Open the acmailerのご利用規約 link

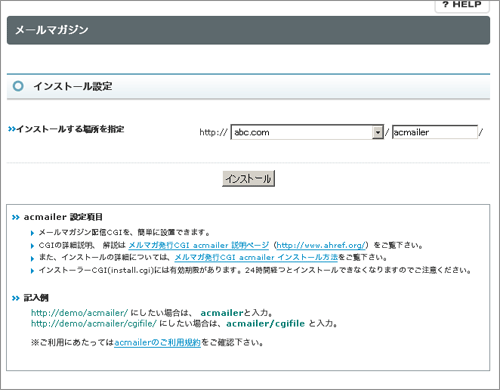(157, 342)
